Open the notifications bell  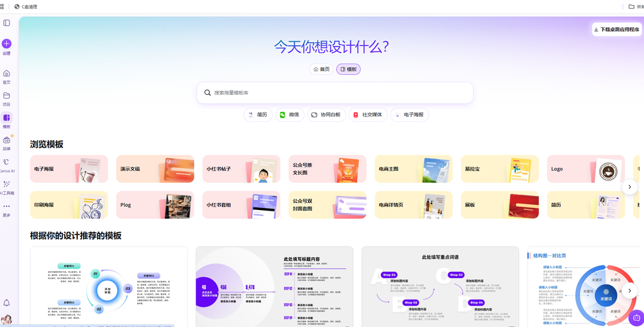6,302
